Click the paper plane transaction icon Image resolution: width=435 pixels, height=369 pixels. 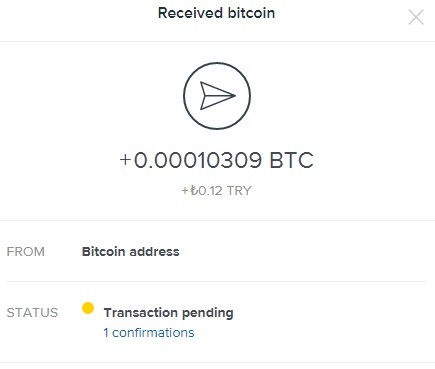[217, 96]
